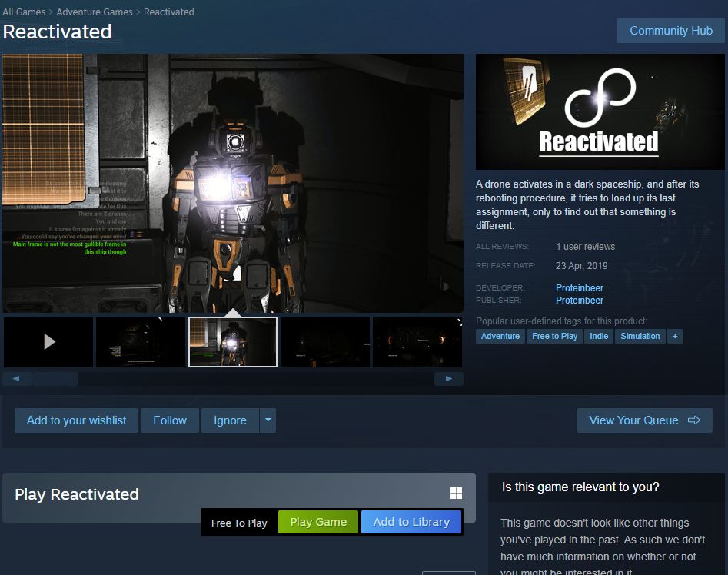
Task: Click the 'Free To Play' price label
Action: point(239,523)
